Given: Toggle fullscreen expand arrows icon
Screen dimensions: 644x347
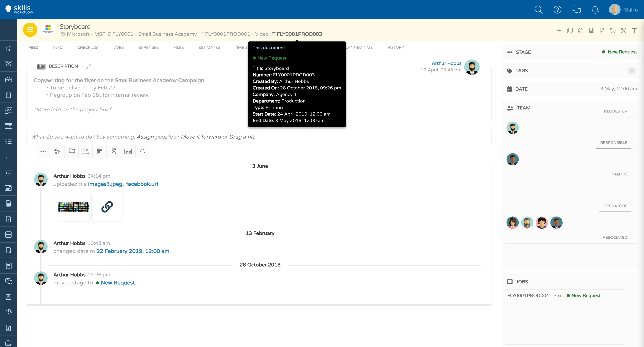Looking at the screenshot, I should coord(623,31).
